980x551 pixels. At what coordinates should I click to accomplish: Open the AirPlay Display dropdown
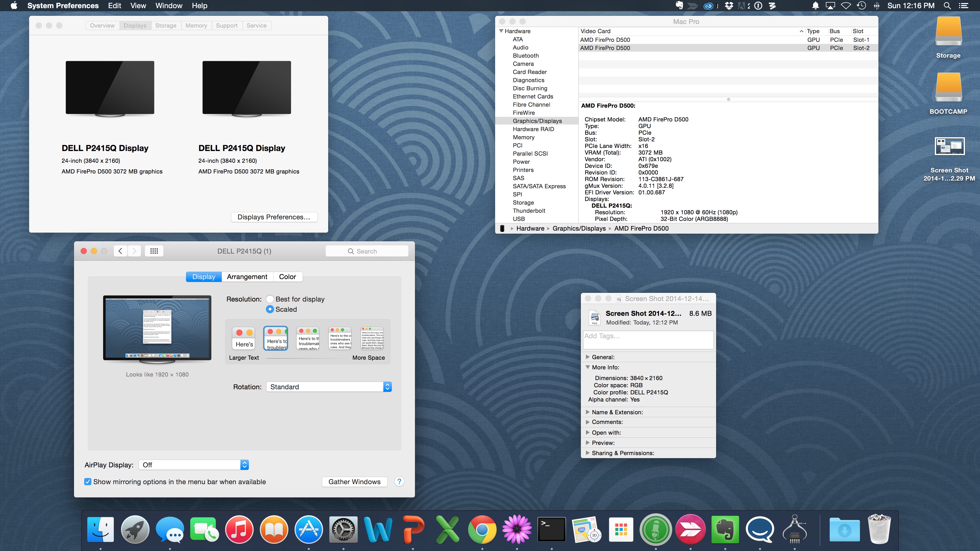(x=193, y=465)
